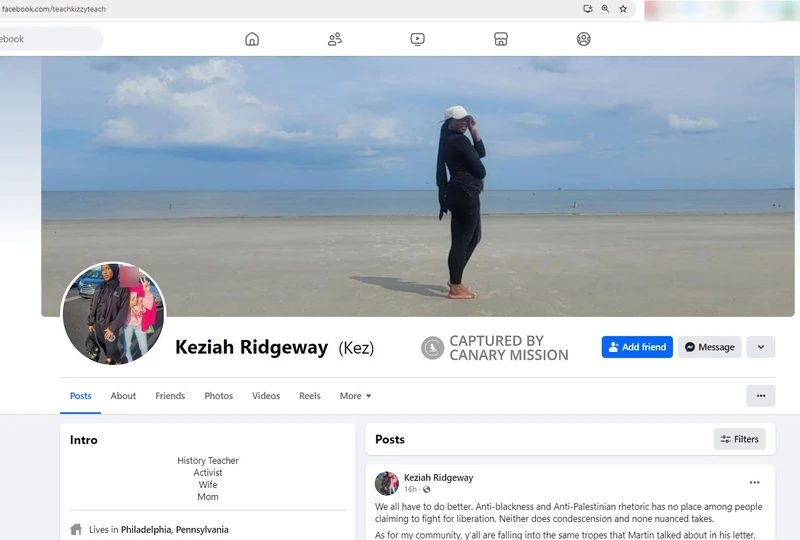The height and width of the screenshot is (540, 800).
Task: Open the Marketplace storefront icon
Action: (x=501, y=39)
